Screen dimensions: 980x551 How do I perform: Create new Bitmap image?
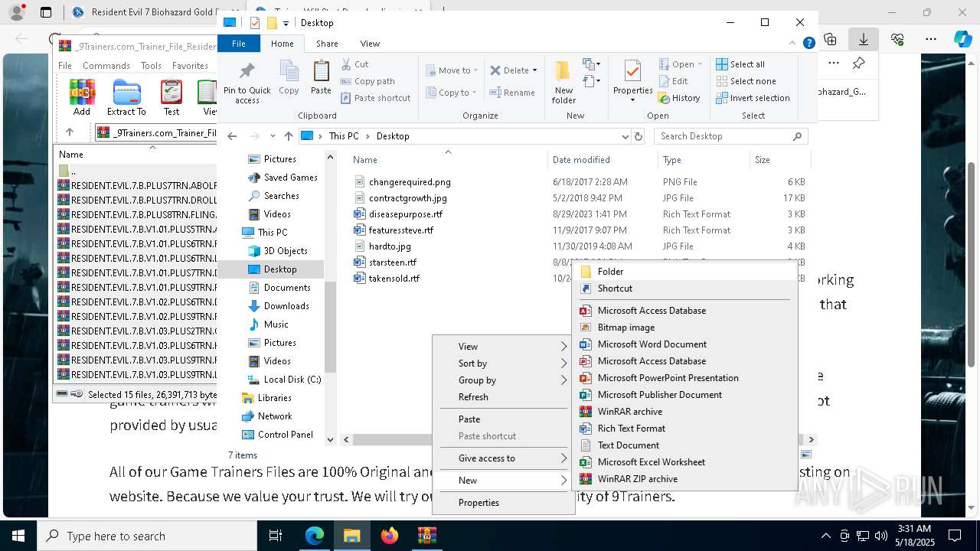point(685,328)
